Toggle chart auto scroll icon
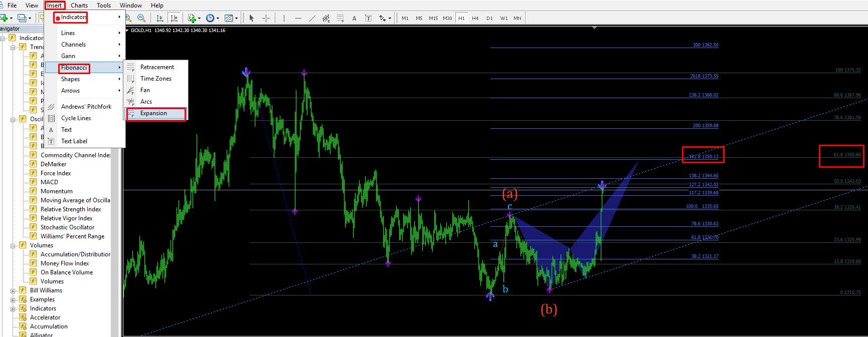 [160, 18]
